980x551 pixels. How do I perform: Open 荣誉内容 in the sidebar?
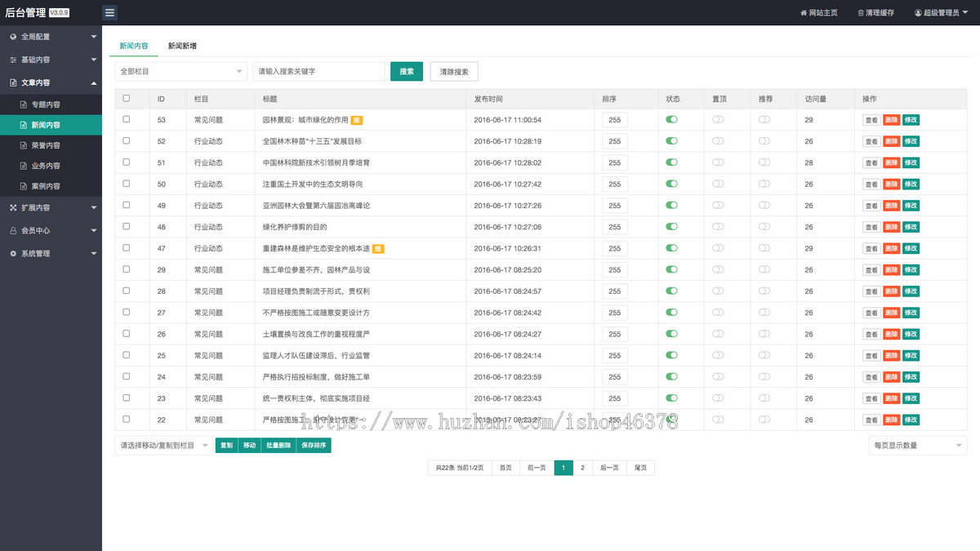(51, 145)
